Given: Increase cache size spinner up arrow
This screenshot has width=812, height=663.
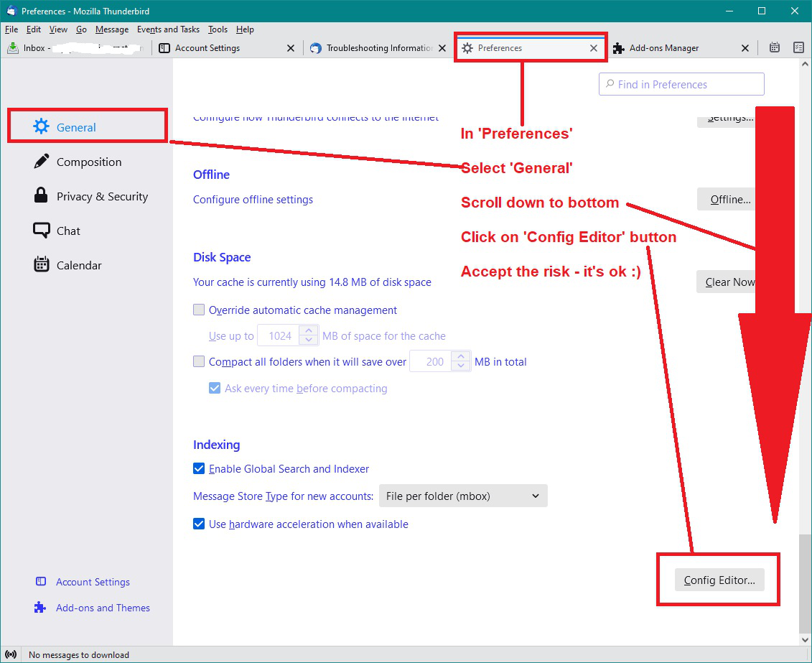Looking at the screenshot, I should pyautogui.click(x=309, y=330).
